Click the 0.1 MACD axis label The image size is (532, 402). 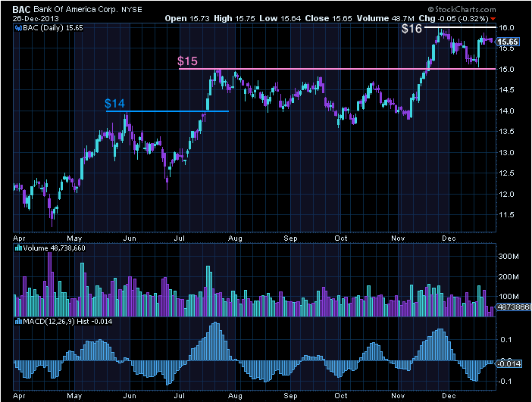click(x=506, y=340)
